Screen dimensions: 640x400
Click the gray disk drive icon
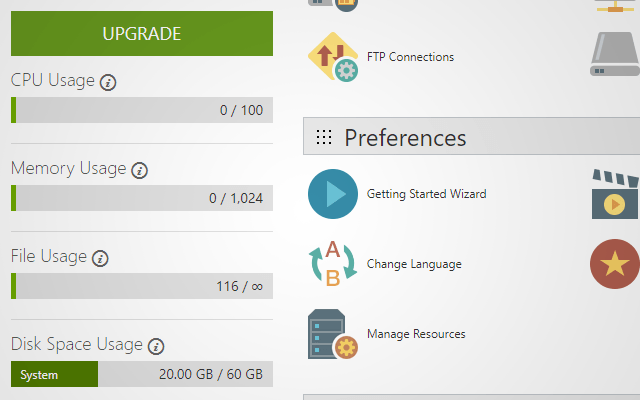(615, 54)
